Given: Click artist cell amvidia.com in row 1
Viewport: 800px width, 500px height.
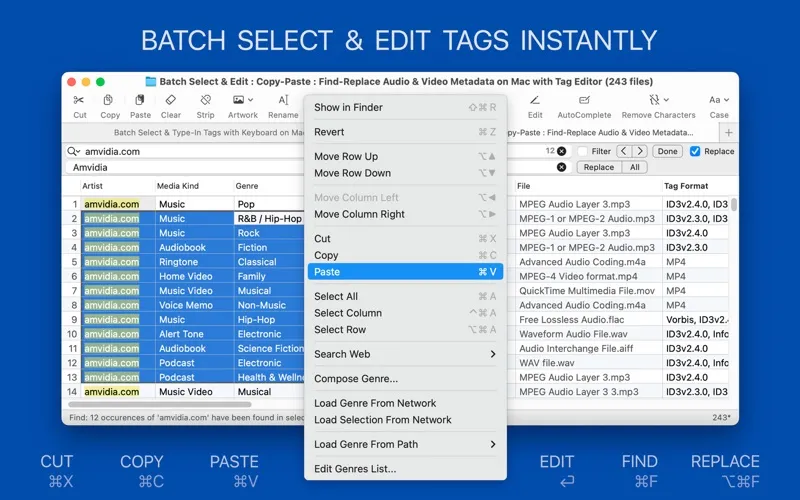Looking at the screenshot, I should [x=117, y=204].
